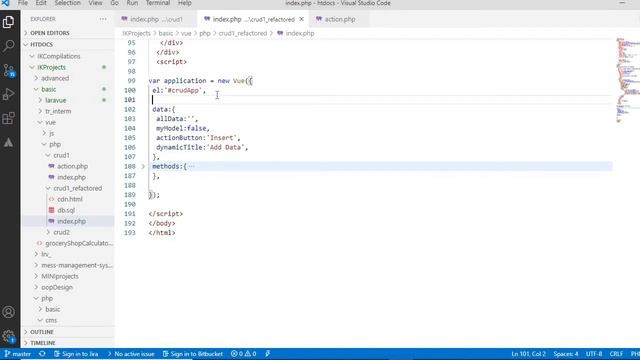Change encoding via UTF-8 indicator

tap(594, 354)
